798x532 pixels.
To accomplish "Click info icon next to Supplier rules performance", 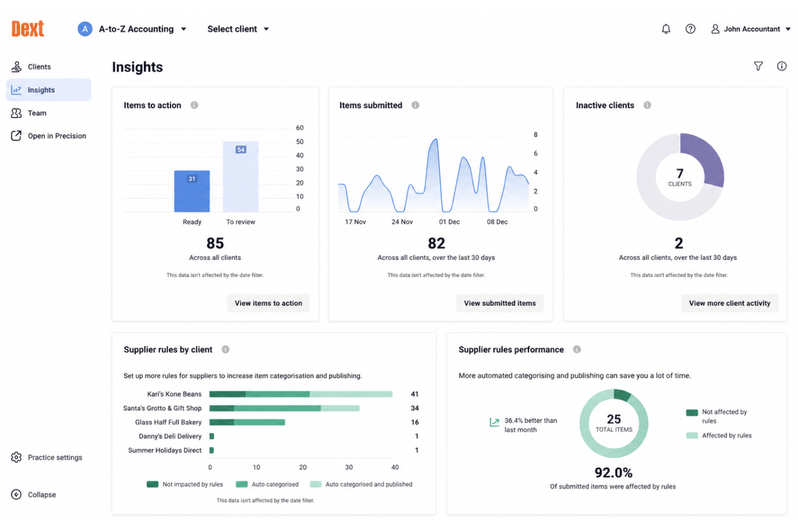I will [x=577, y=349].
